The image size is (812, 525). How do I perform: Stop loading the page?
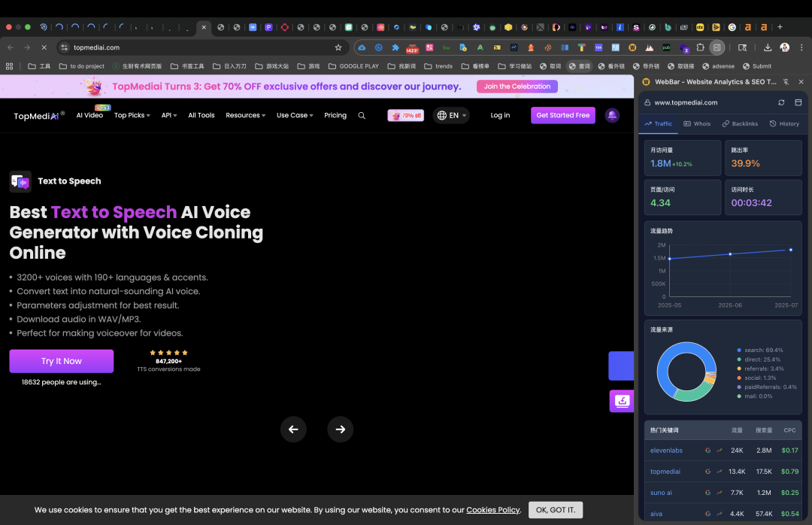pos(44,47)
